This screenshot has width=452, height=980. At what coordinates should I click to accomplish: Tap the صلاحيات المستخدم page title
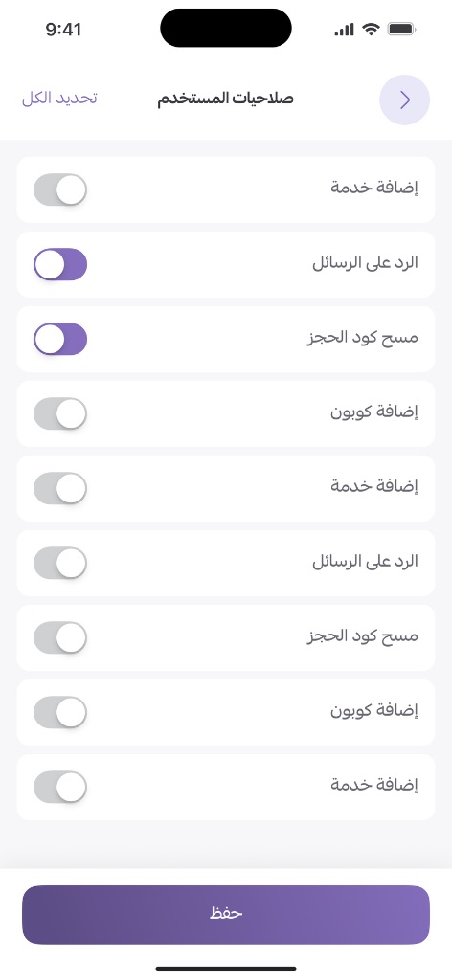226,99
